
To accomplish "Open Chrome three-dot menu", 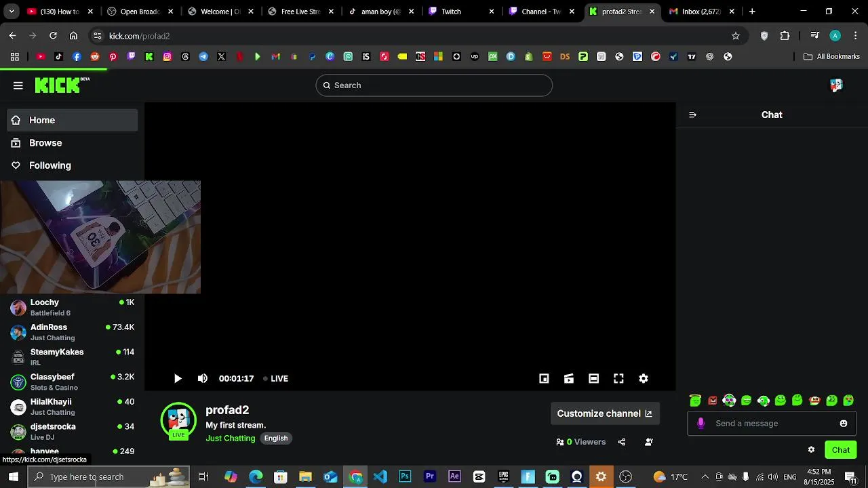I will pyautogui.click(x=856, y=36).
